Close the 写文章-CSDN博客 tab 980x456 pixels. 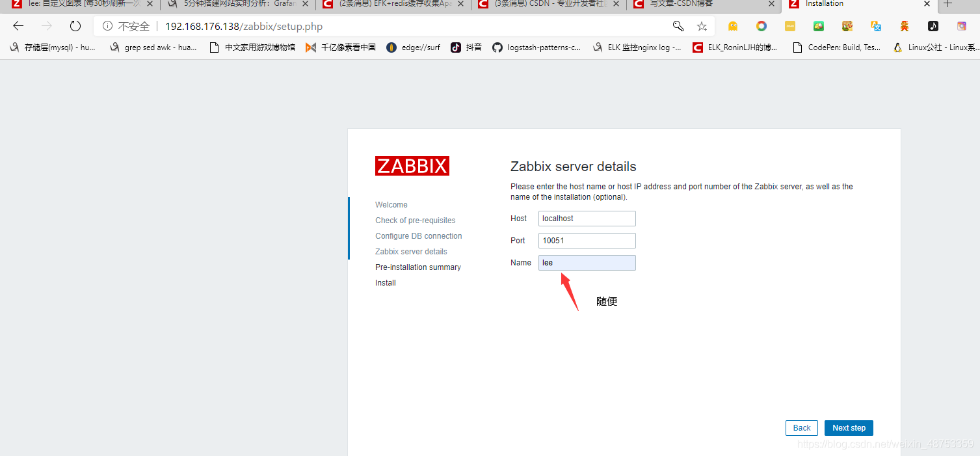(x=771, y=4)
